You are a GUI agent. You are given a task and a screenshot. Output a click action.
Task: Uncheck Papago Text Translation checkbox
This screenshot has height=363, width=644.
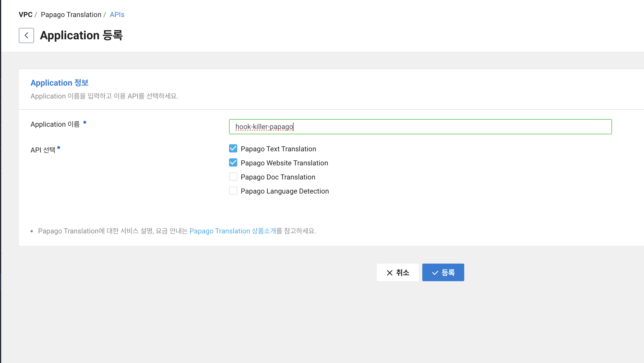233,149
